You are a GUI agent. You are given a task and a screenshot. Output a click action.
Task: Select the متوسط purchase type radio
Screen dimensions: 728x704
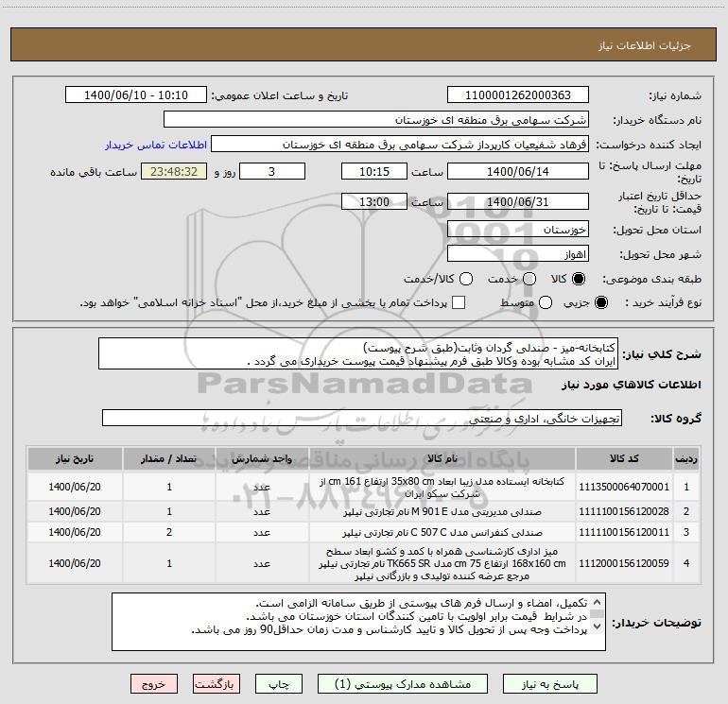[x=546, y=302]
